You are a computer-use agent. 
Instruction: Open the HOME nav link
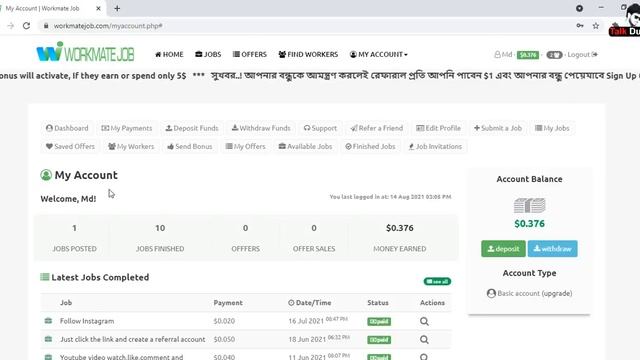click(169, 54)
